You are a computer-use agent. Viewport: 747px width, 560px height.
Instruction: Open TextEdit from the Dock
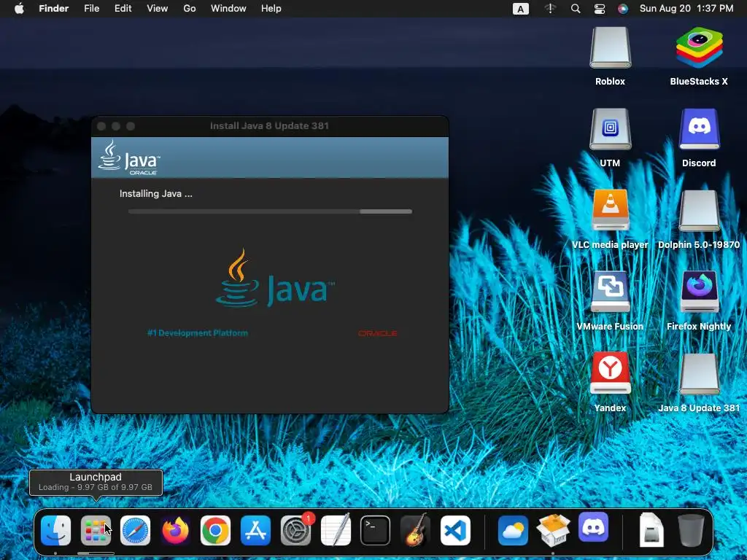click(x=336, y=529)
